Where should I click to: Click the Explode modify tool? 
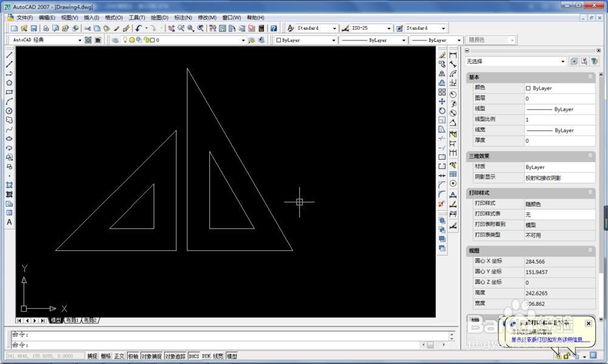click(x=442, y=204)
